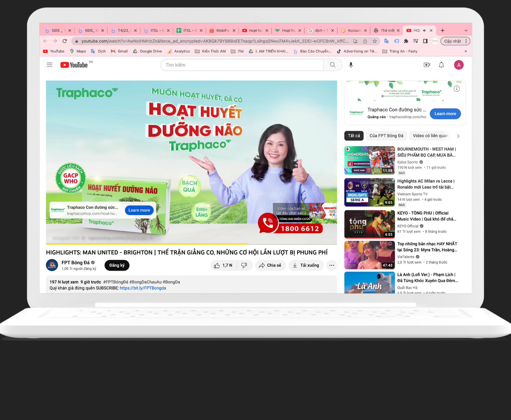Screen dimensions: 511x420
Task: Open the bit.ly/FPTBongda link
Action: pos(143,288)
